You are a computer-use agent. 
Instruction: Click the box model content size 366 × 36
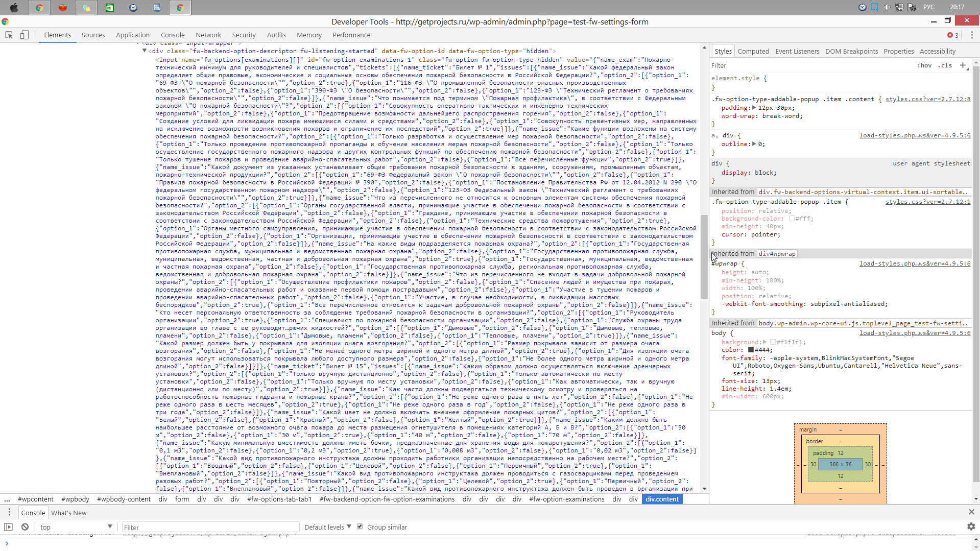click(x=840, y=464)
